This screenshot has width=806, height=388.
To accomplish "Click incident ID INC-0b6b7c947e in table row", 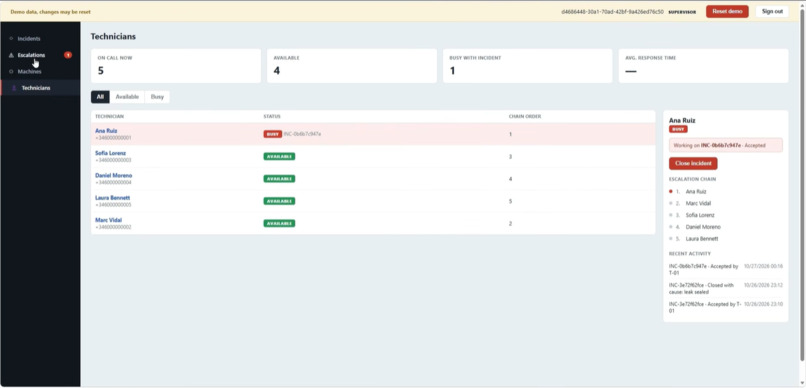I will tap(302, 134).
